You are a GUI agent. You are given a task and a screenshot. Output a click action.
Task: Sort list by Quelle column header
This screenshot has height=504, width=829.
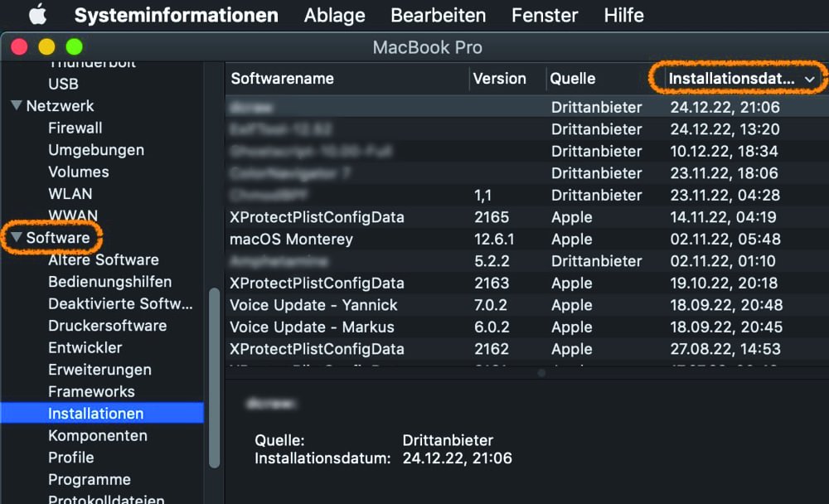pyautogui.click(x=573, y=79)
